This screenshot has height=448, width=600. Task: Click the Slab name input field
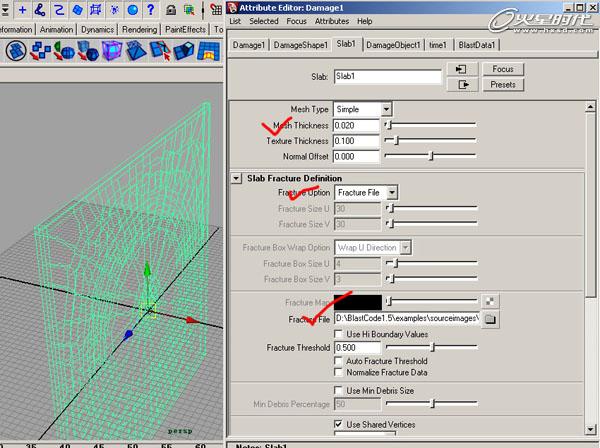(387, 77)
